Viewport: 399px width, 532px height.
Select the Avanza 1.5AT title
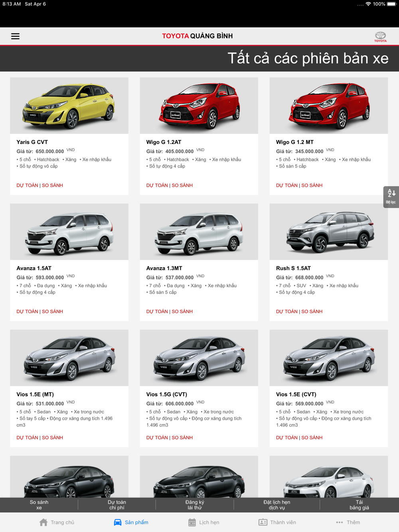pos(34,268)
